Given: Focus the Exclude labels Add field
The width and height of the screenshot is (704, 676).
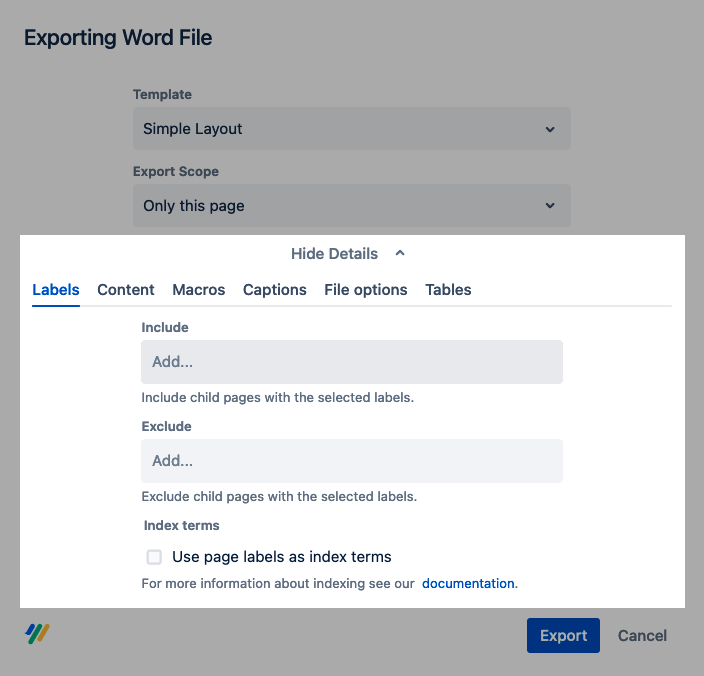Looking at the screenshot, I should coord(351,461).
